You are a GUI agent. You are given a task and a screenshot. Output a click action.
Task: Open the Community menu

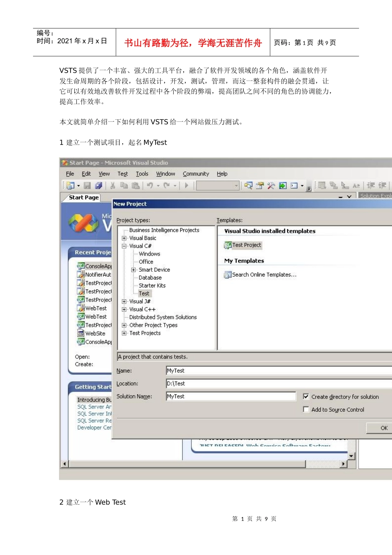(196, 174)
